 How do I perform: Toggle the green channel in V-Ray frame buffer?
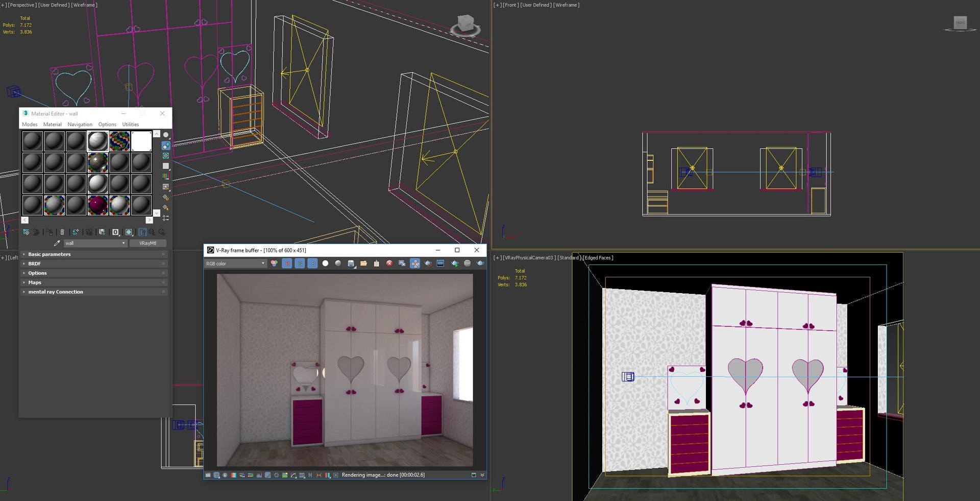click(x=300, y=264)
